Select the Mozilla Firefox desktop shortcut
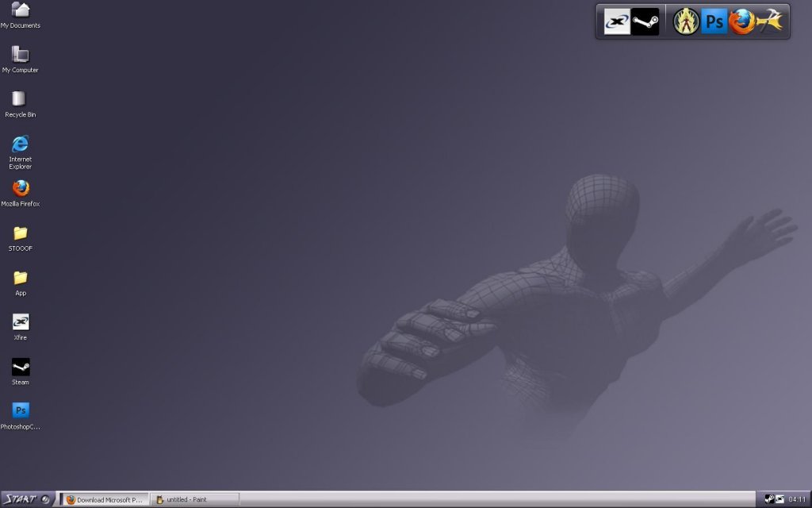Screen dimensions: 812x508 click(20, 194)
